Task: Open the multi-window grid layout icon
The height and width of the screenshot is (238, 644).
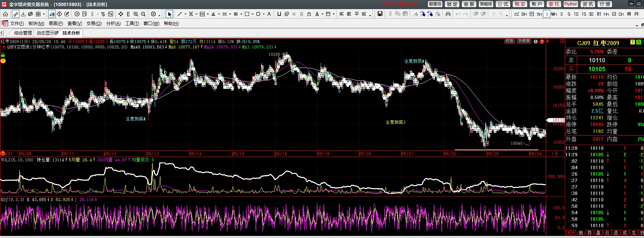Action: [x=38, y=14]
